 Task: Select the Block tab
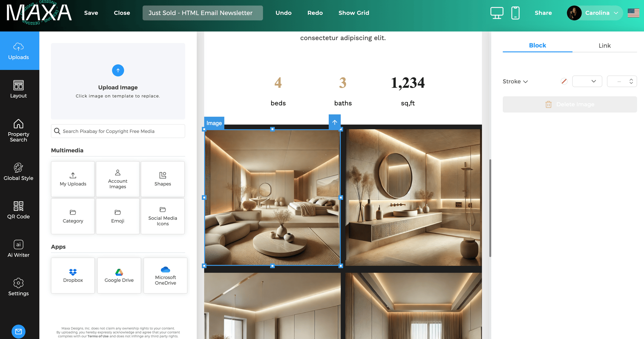(x=537, y=46)
